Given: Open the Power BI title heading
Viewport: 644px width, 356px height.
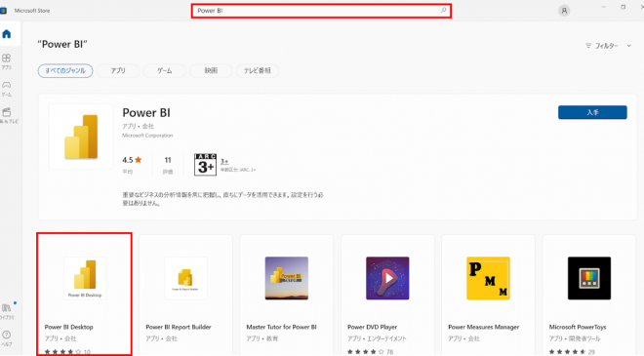Looking at the screenshot, I should (x=146, y=112).
